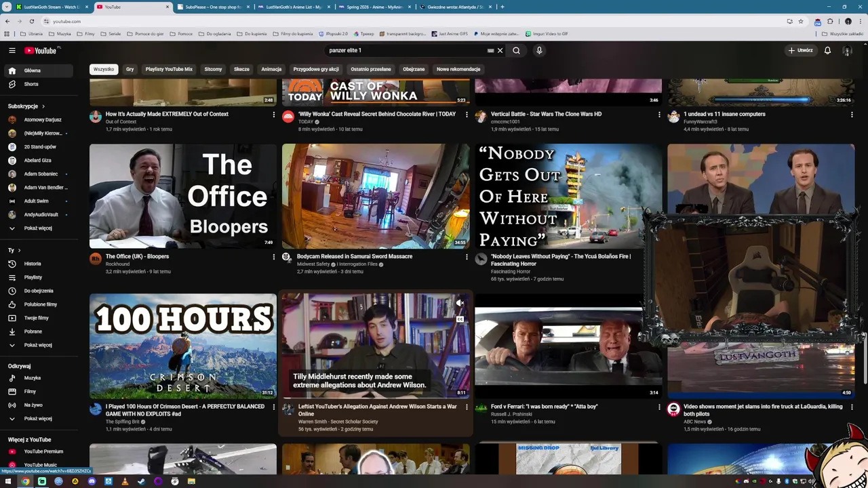The width and height of the screenshot is (868, 488).
Task: Open Na żywo live section
Action: (x=39, y=405)
